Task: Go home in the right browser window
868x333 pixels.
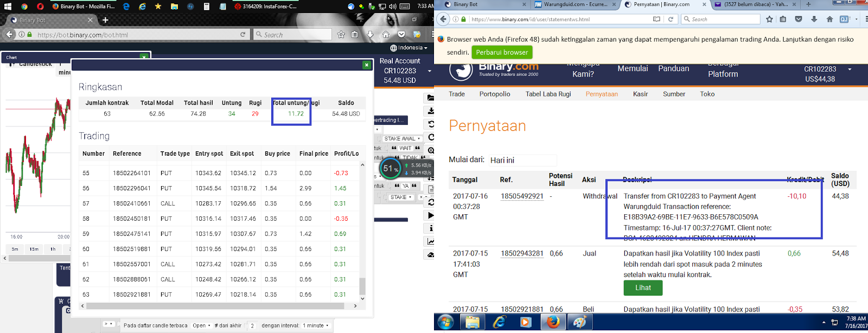Action: 829,19
